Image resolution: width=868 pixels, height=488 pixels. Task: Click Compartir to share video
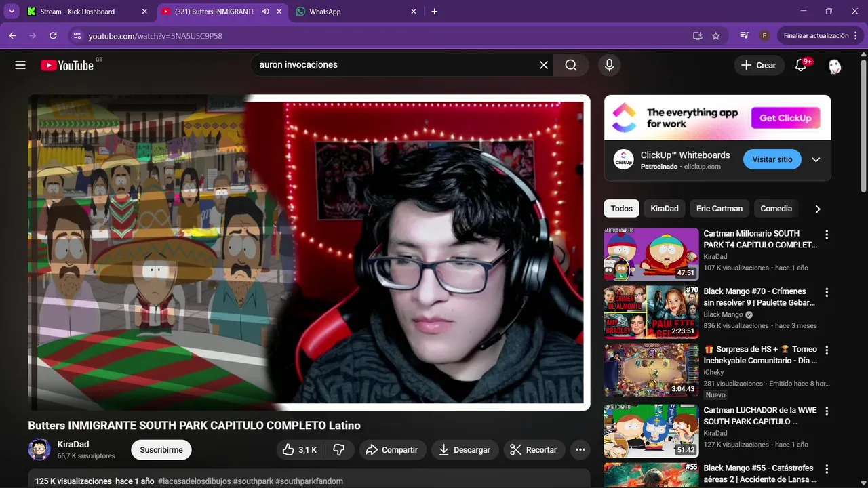pyautogui.click(x=392, y=450)
